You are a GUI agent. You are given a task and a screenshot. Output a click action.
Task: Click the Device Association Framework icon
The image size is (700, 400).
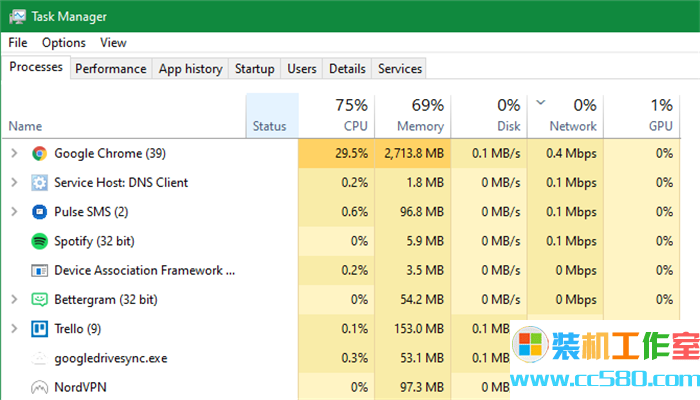[x=39, y=271]
